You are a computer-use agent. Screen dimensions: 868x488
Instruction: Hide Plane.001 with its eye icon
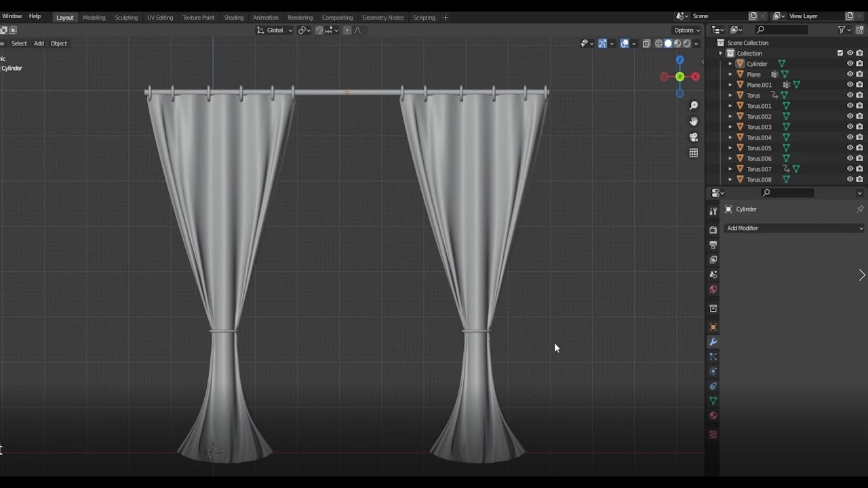point(850,85)
